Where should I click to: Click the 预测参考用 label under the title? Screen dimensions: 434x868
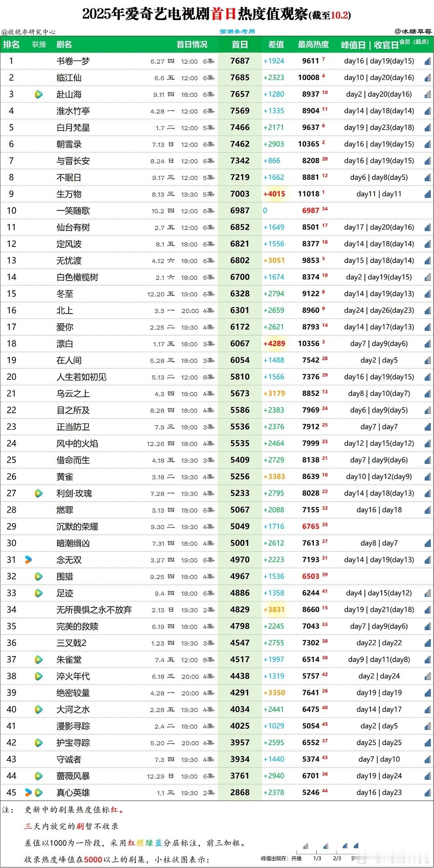(x=237, y=31)
